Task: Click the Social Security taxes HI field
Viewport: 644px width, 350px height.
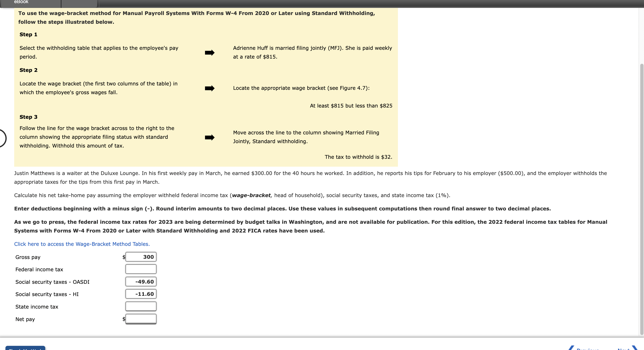Action: 140,294
